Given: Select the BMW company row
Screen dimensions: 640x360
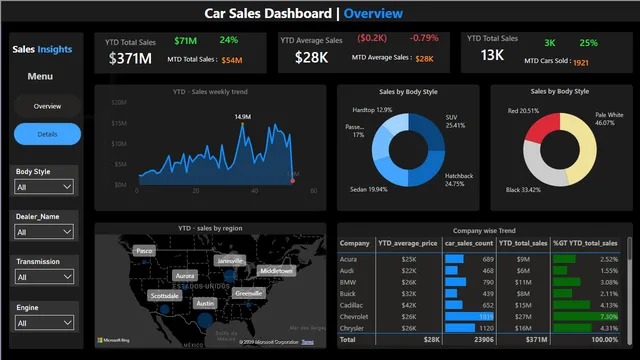Looking at the screenshot, I should click(479, 282).
